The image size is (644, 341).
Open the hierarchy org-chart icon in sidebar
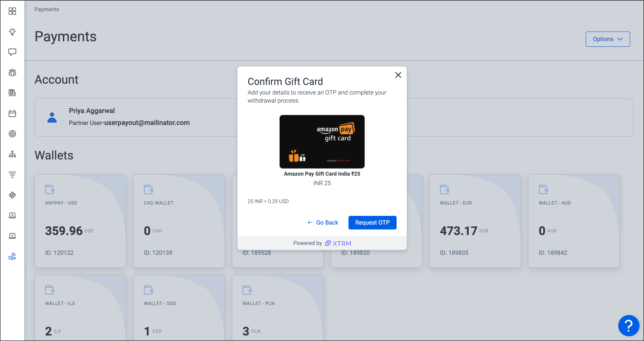12,154
